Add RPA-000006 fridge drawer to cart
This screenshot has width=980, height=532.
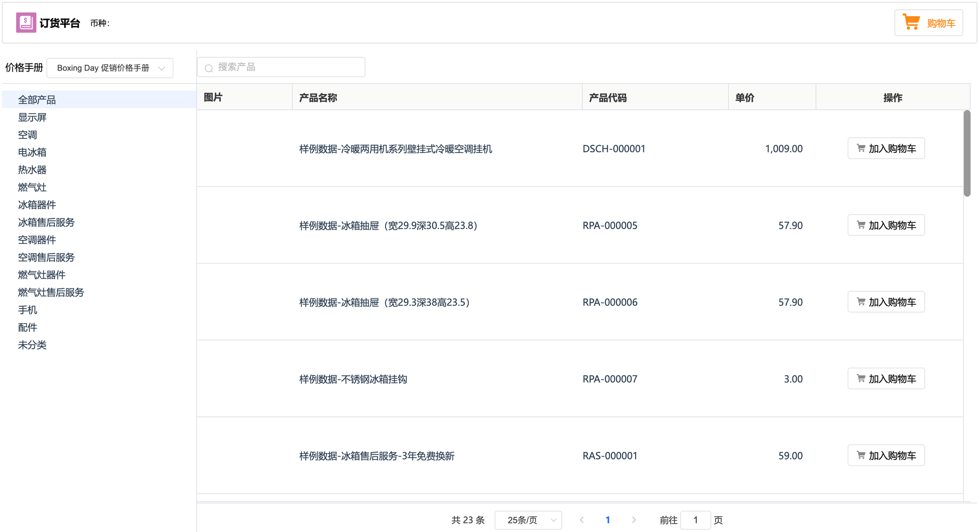[x=886, y=302]
